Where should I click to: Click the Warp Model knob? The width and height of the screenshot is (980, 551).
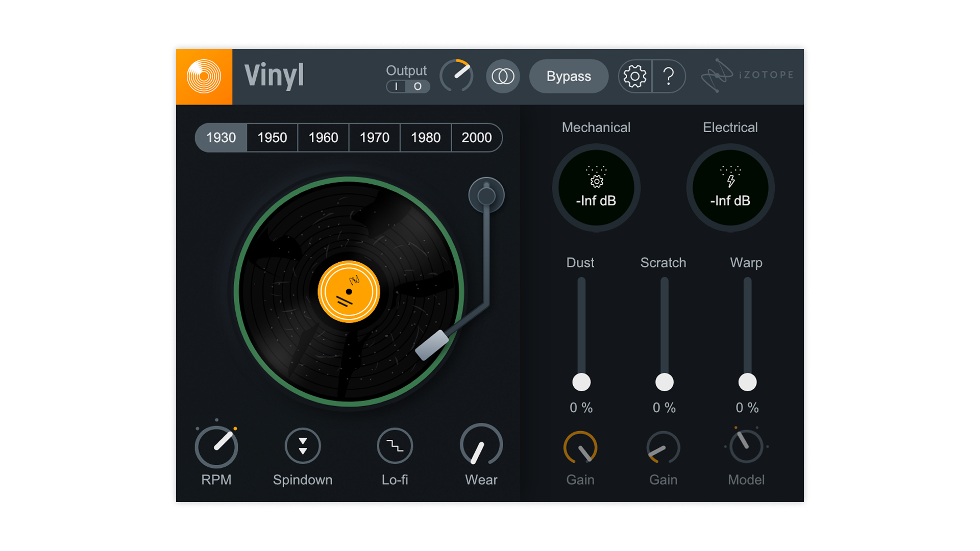point(746,446)
